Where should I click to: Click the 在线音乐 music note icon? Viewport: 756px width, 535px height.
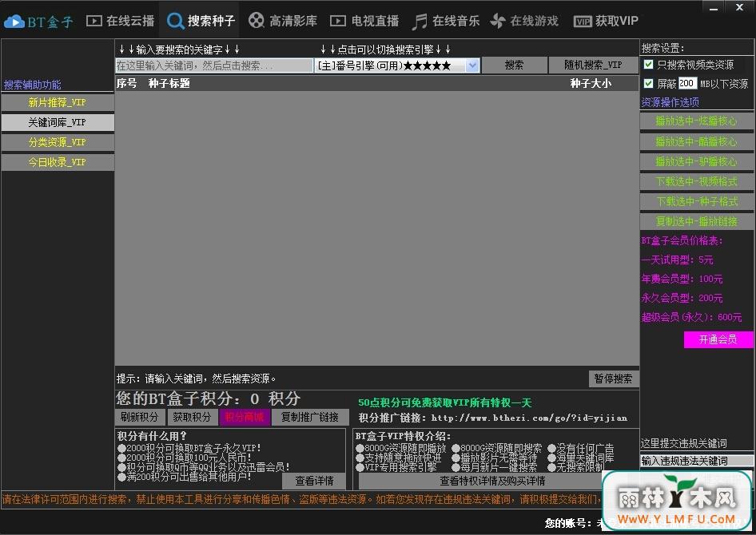coord(420,22)
